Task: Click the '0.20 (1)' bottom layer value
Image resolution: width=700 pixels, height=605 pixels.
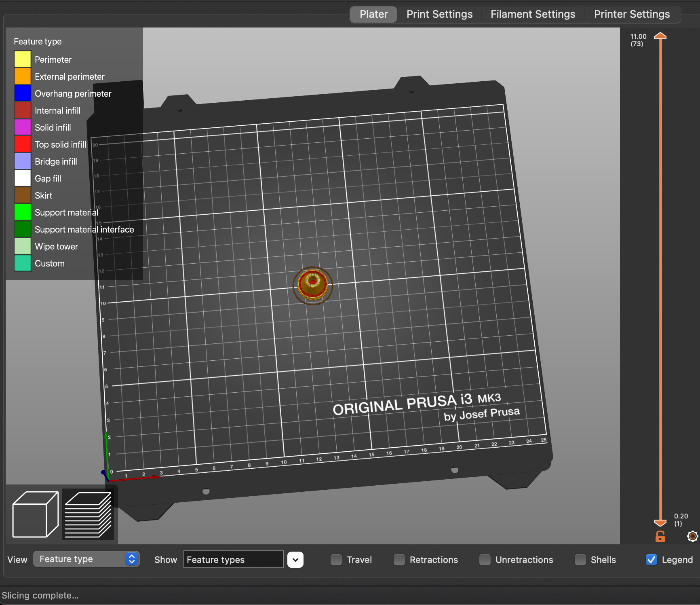Action: [681, 520]
